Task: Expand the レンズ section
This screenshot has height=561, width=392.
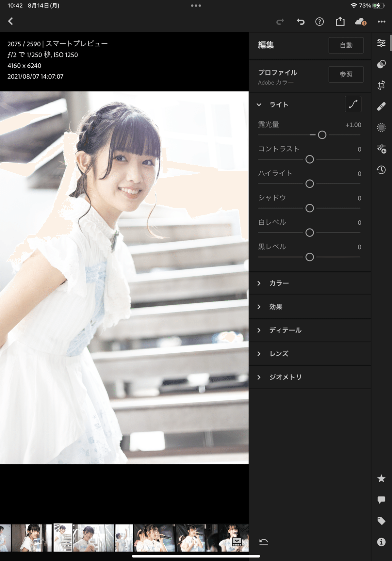Action: 310,354
